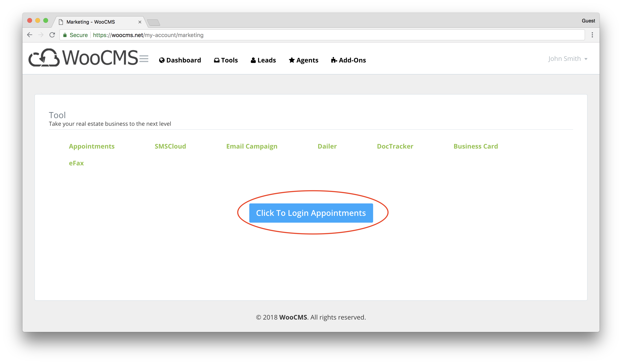
Task: Open the browser three-dot menu
Action: 592,35
